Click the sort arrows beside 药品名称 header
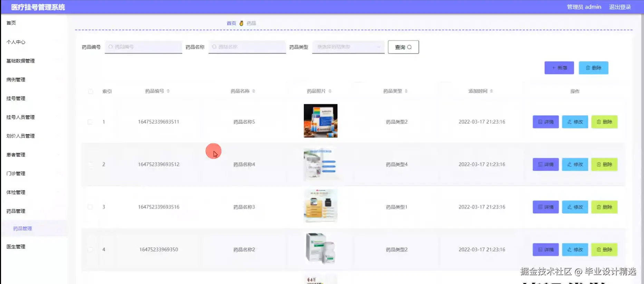The width and height of the screenshot is (644, 284). coord(254,91)
